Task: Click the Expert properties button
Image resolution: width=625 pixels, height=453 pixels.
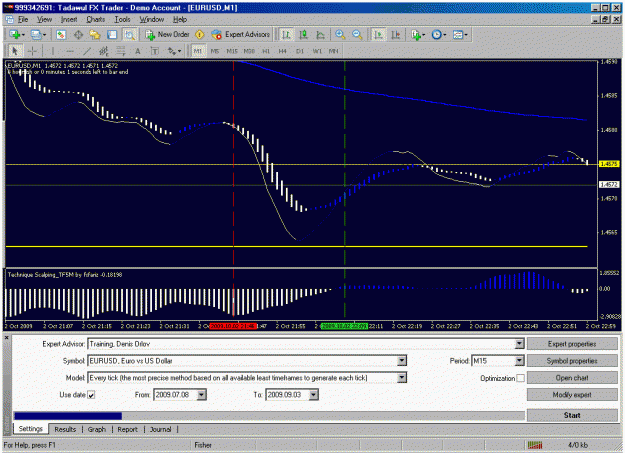Action: [x=572, y=344]
